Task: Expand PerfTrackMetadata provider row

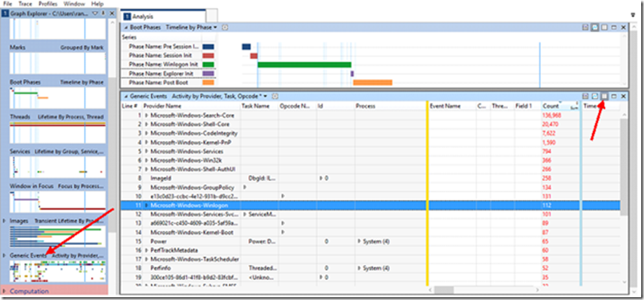Action: (x=146, y=250)
